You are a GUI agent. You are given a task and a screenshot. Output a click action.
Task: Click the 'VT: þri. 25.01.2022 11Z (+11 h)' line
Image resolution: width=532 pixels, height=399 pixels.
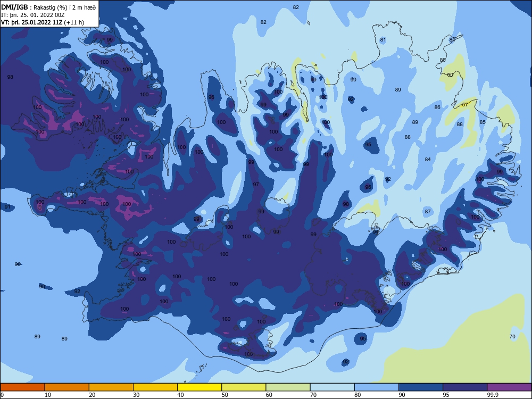[x=43, y=22]
